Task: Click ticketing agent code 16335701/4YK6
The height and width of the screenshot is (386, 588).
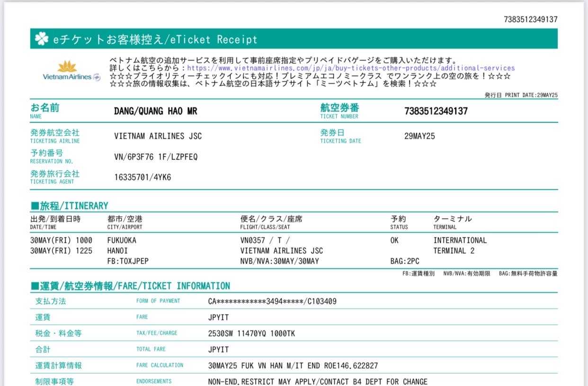Action: [x=143, y=177]
